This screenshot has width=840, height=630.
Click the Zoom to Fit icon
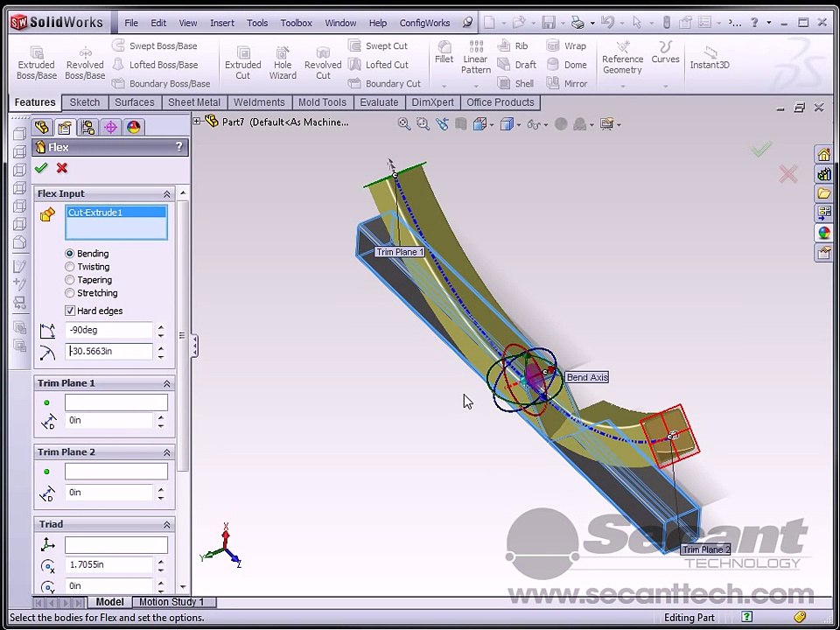(404, 124)
